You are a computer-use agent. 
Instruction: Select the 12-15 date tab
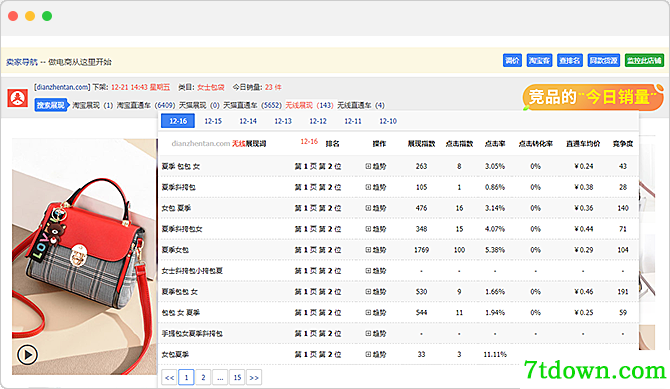coord(213,121)
